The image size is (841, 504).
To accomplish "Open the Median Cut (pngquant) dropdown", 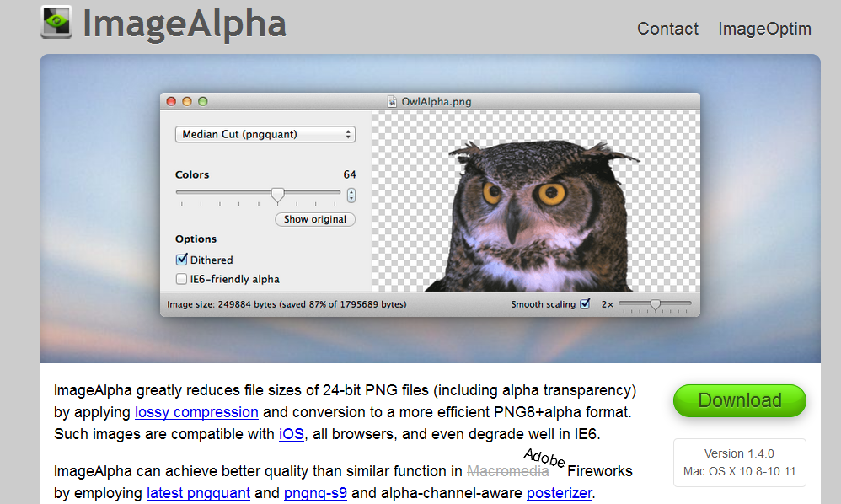I will click(x=265, y=134).
